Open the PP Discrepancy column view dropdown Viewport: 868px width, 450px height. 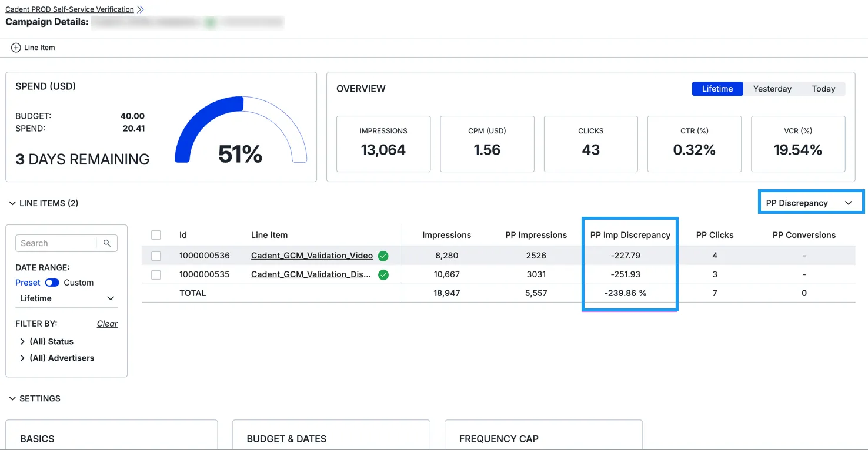pyautogui.click(x=811, y=203)
